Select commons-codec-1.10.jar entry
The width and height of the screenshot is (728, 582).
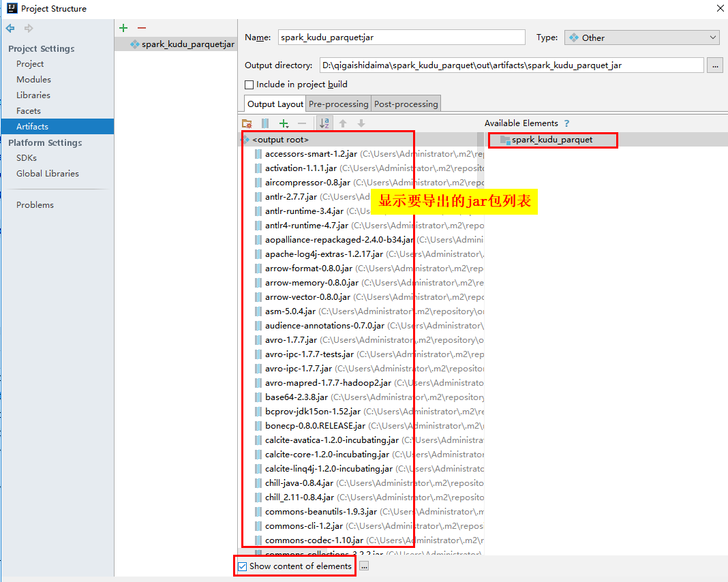[x=314, y=540]
